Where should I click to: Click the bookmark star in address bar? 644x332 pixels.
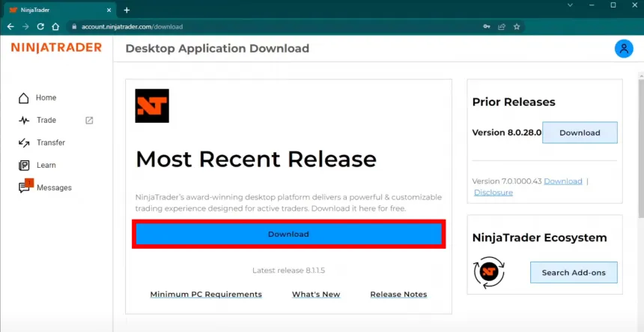click(516, 26)
